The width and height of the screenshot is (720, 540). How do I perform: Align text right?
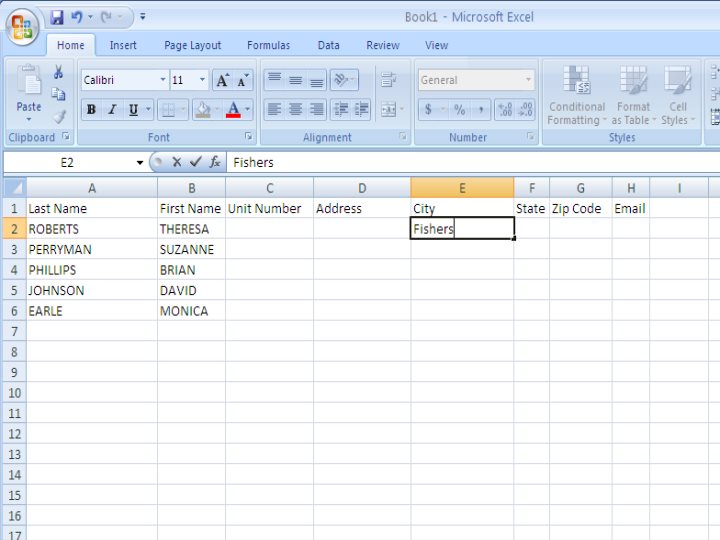(x=316, y=109)
